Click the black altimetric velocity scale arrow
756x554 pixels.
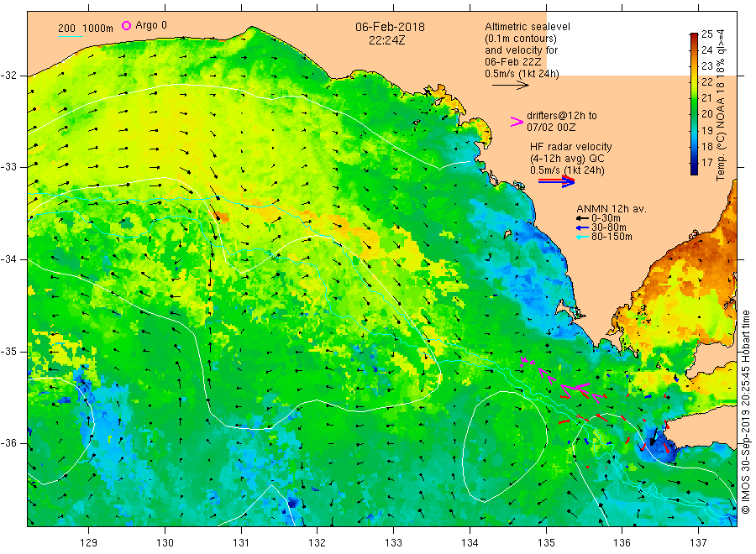511,86
